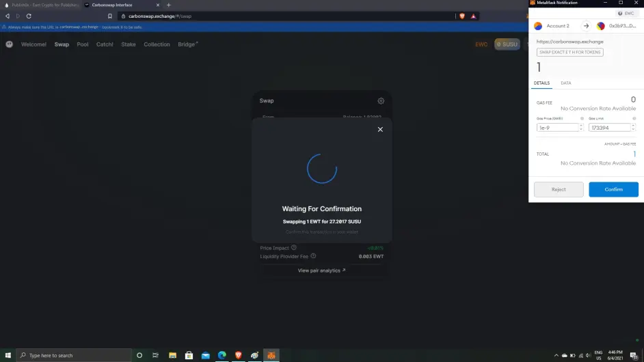Close the Carbonswap Interface tab
This screenshot has height=362, width=644.
click(158, 5)
